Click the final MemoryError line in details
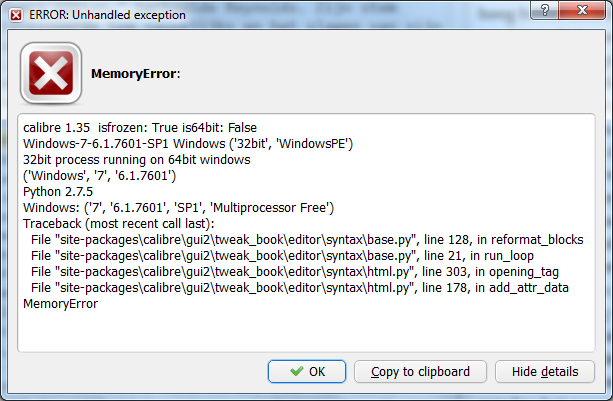The width and height of the screenshot is (613, 401). [61, 304]
